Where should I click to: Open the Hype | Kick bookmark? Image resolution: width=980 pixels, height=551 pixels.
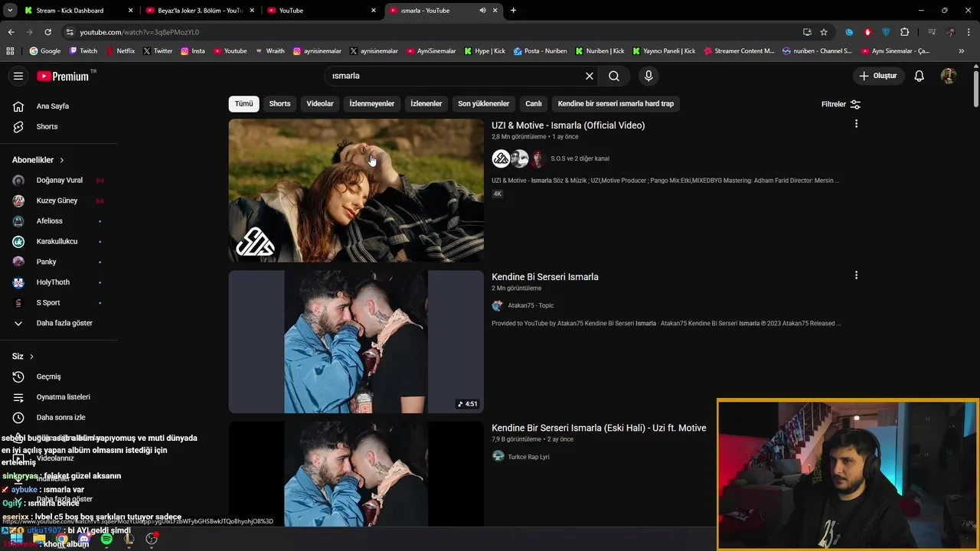[484, 51]
